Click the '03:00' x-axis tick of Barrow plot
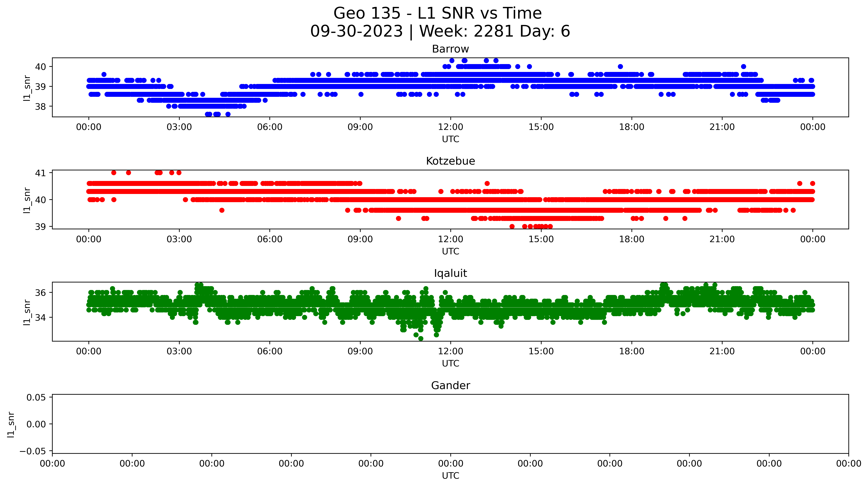This screenshot has width=868, height=487. (179, 127)
